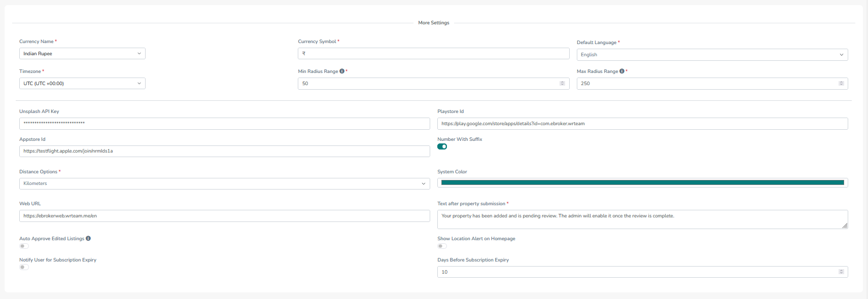Click the Min Radius Range info icon

pyautogui.click(x=342, y=71)
